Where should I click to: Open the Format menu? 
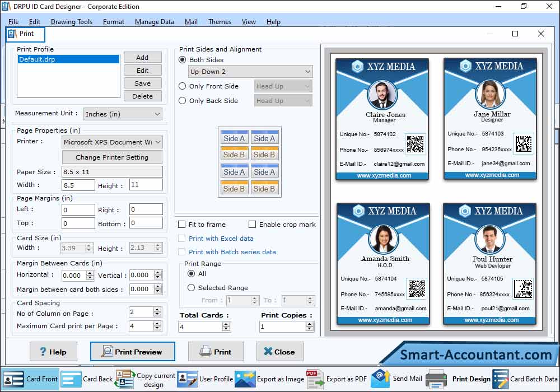[114, 22]
